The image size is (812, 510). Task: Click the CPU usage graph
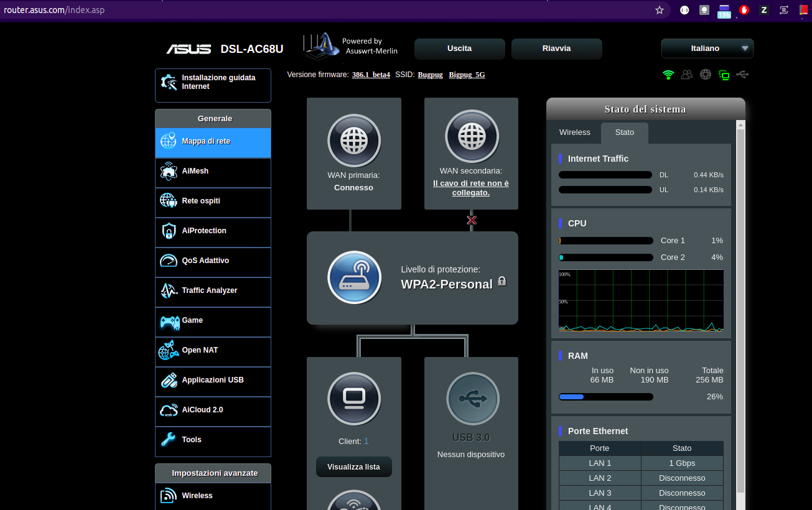pos(641,300)
